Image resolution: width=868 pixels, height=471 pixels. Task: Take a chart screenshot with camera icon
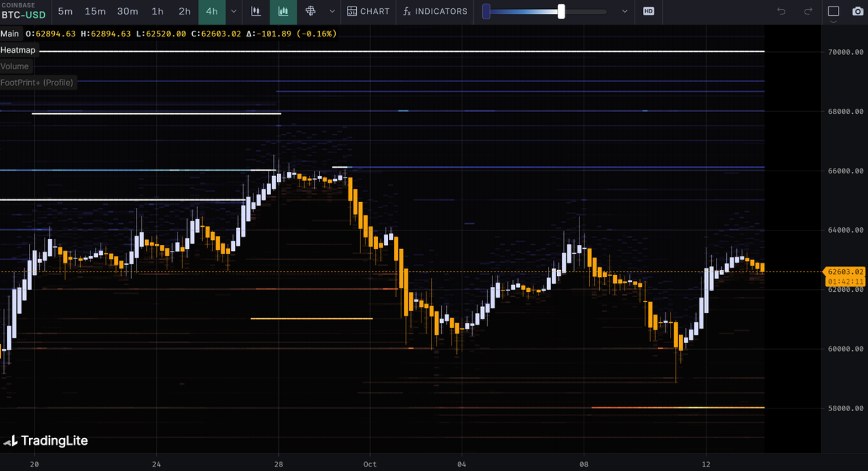pyautogui.click(x=858, y=11)
